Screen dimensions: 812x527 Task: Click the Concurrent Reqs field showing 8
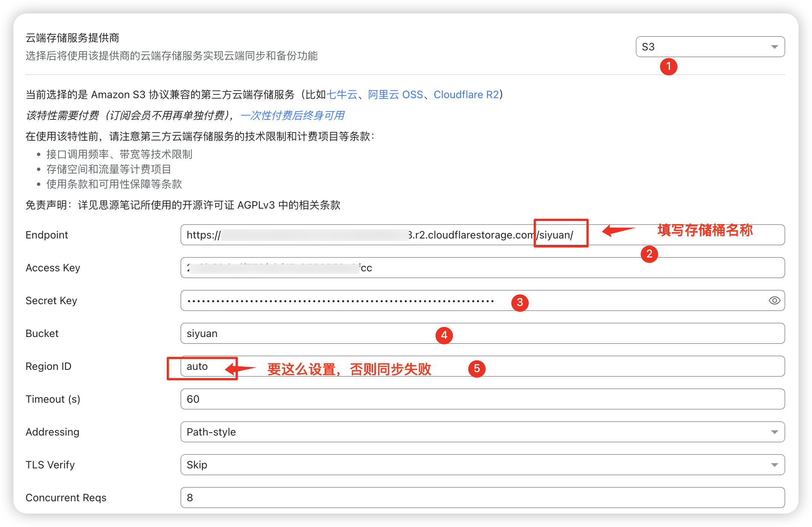click(482, 498)
